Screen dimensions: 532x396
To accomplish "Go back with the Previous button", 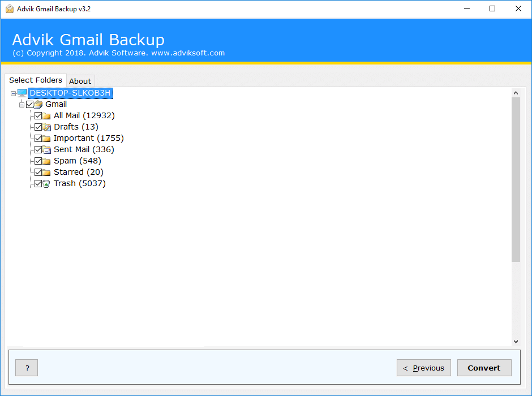I will pyautogui.click(x=424, y=368).
